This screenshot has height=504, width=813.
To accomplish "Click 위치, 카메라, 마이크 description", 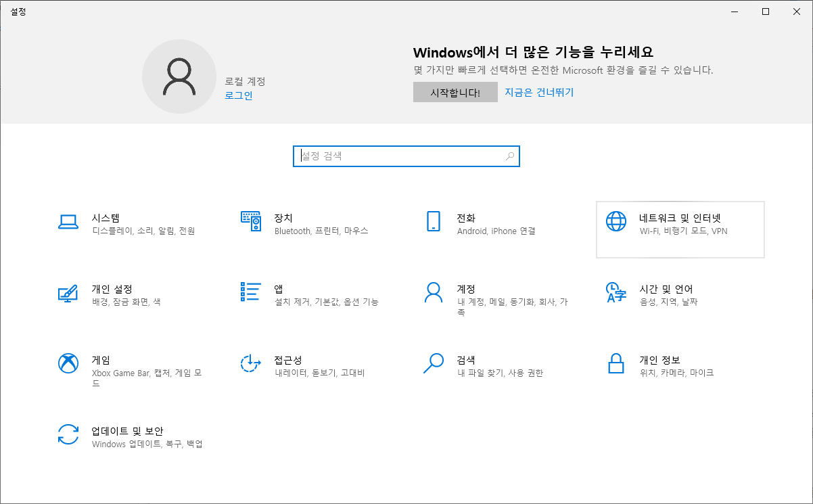I will pos(677,373).
